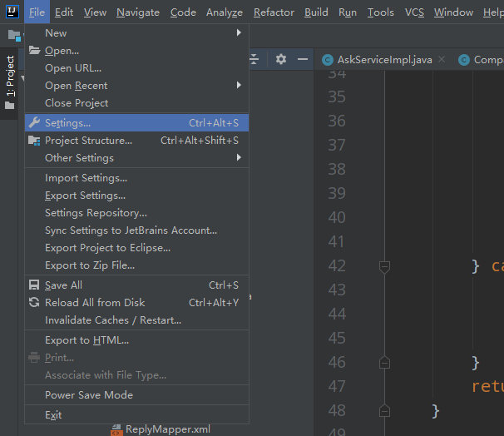Open the Navigate menu
Viewport: 504px width, 436px height.
coord(138,12)
